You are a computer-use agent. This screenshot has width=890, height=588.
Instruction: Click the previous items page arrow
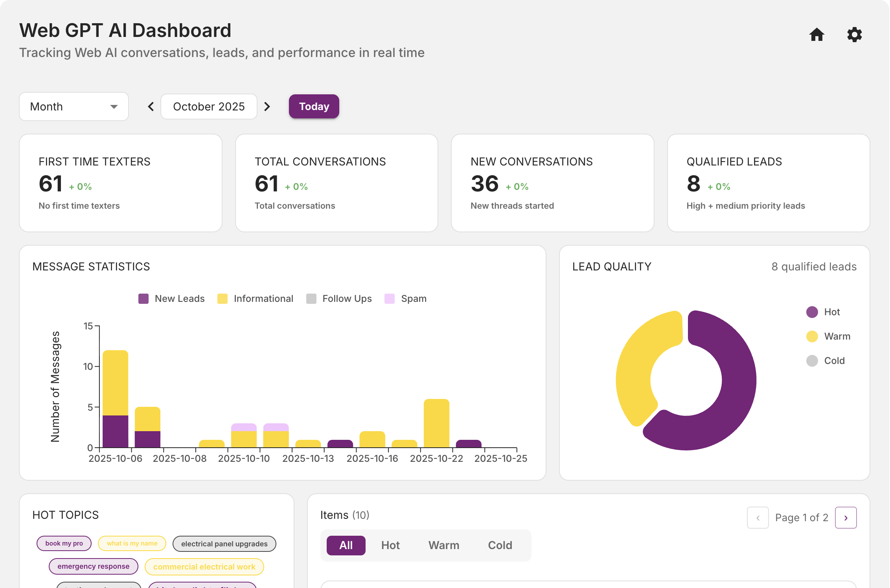click(758, 518)
